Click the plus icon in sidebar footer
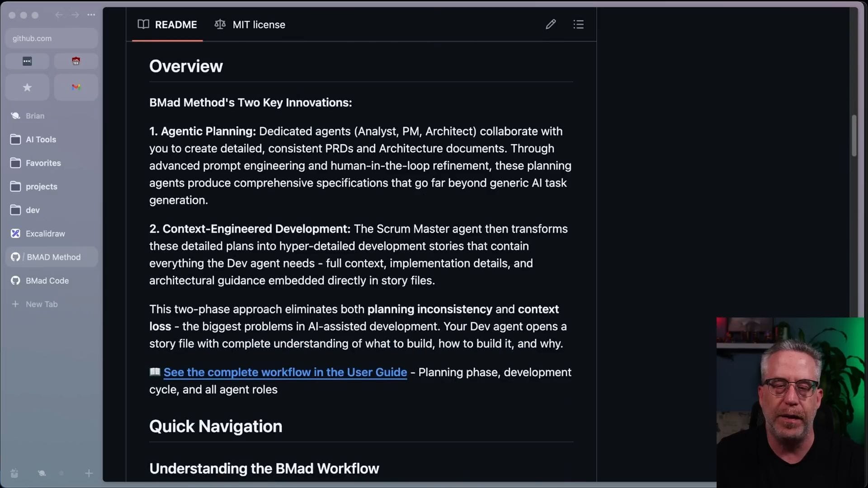Screen dimensions: 868x488 point(89,473)
